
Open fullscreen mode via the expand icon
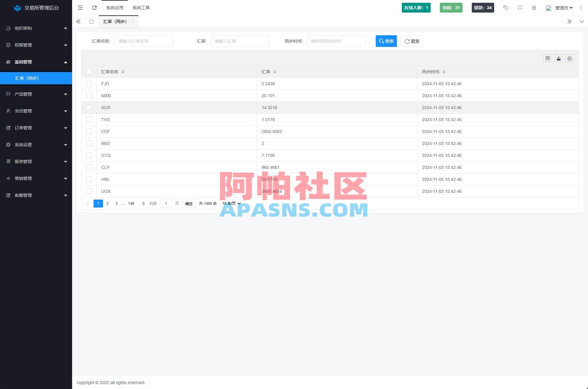pyautogui.click(x=520, y=8)
